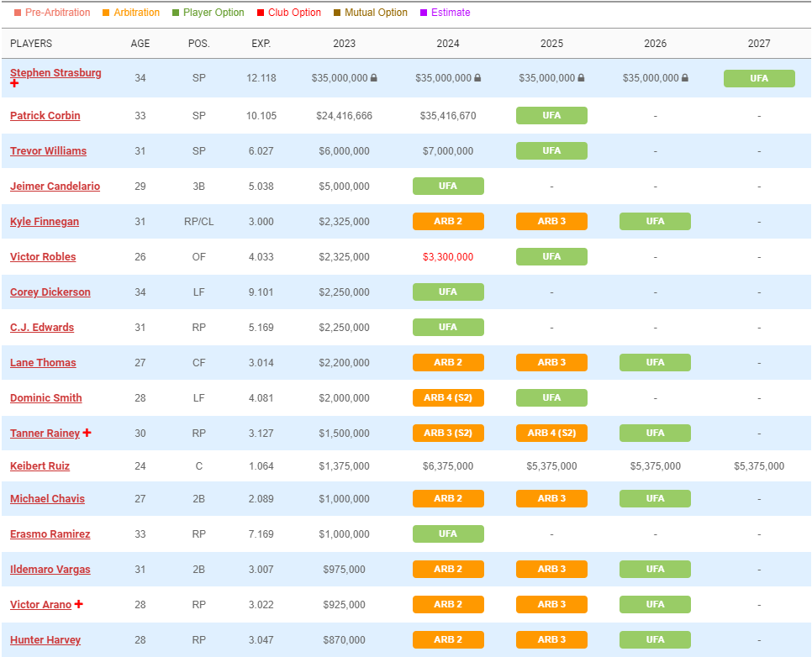Go to Trevor Williams' profile link
812x657 pixels.
pyautogui.click(x=48, y=150)
